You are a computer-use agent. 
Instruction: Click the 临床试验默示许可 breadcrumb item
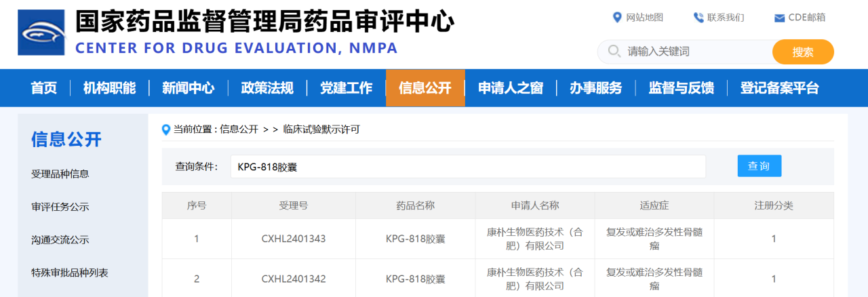click(321, 130)
